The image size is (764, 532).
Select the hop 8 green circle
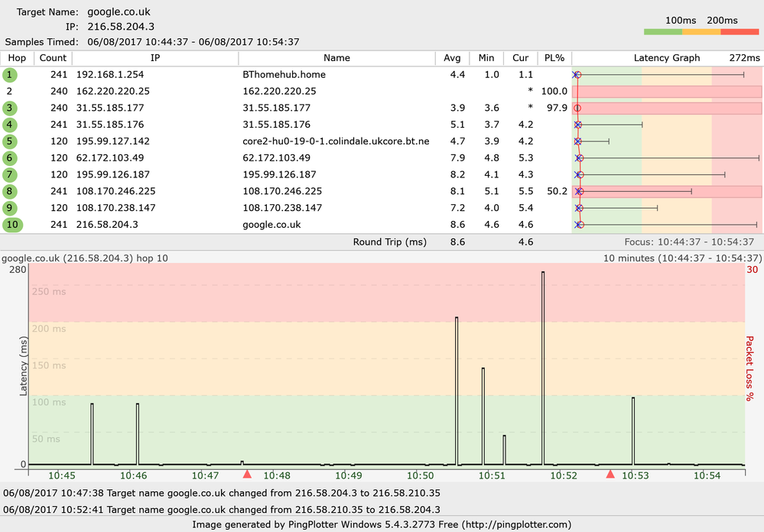[9, 191]
